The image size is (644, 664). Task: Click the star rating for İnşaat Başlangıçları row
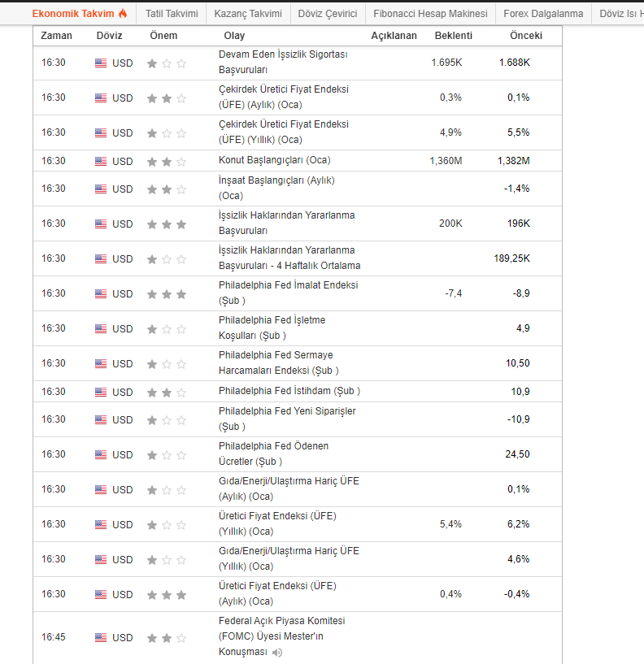tap(166, 189)
